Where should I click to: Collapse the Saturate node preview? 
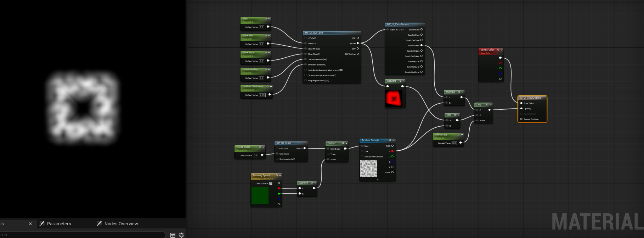[x=404, y=81]
